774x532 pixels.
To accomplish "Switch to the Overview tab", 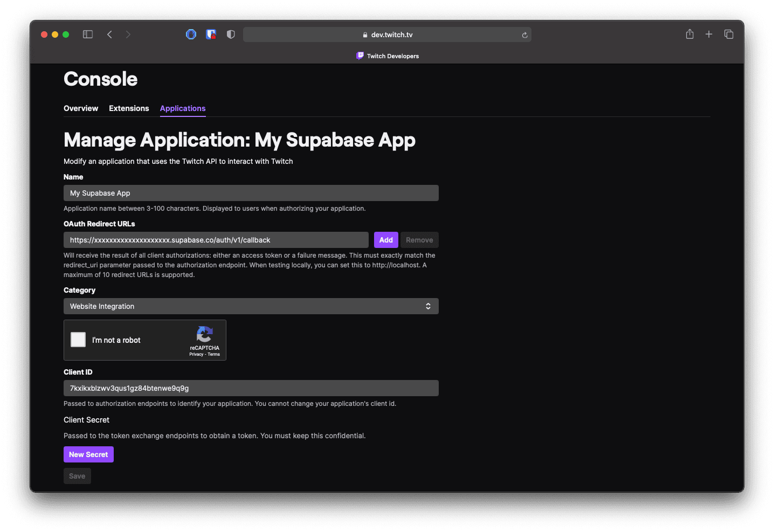I will click(x=81, y=108).
